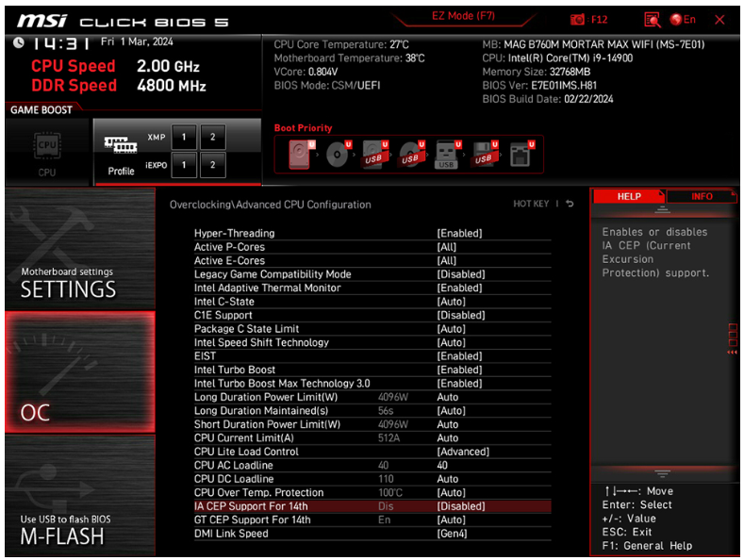Open the SETTINGS motherboard section
This screenshot has height=560, width=744.
pyautogui.click(x=80, y=248)
